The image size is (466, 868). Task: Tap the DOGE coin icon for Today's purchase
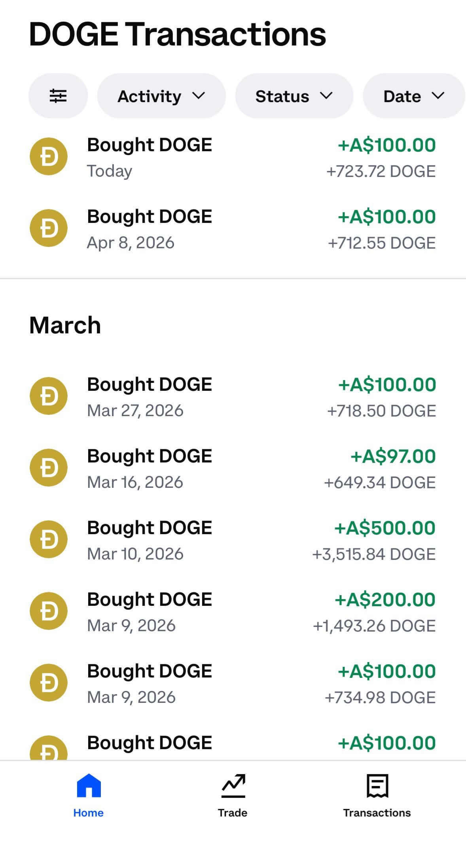coord(49,156)
